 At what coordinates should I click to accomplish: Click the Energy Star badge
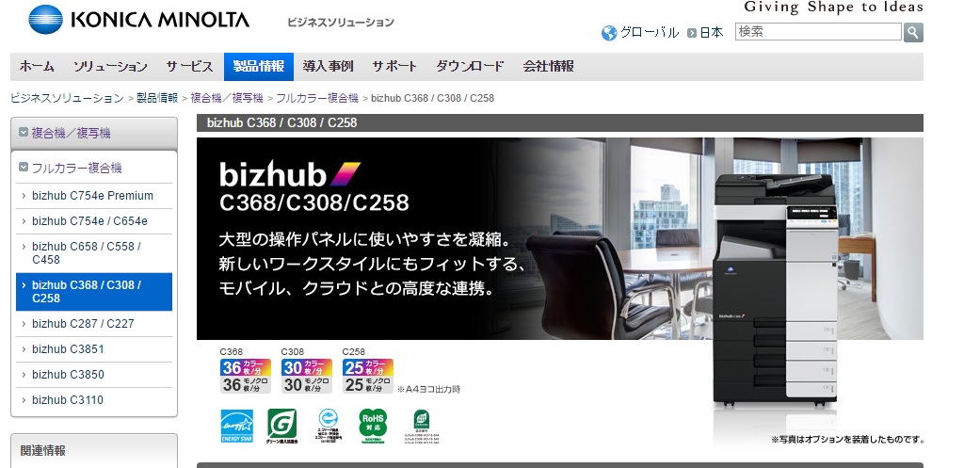point(237,427)
